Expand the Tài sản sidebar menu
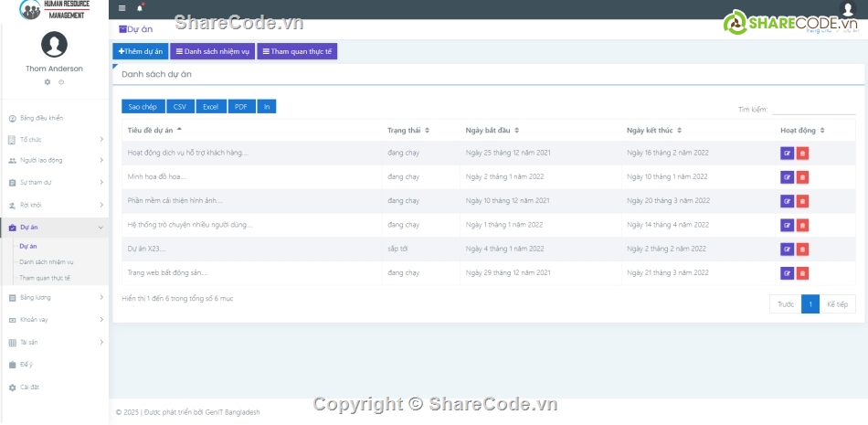 tap(54, 343)
